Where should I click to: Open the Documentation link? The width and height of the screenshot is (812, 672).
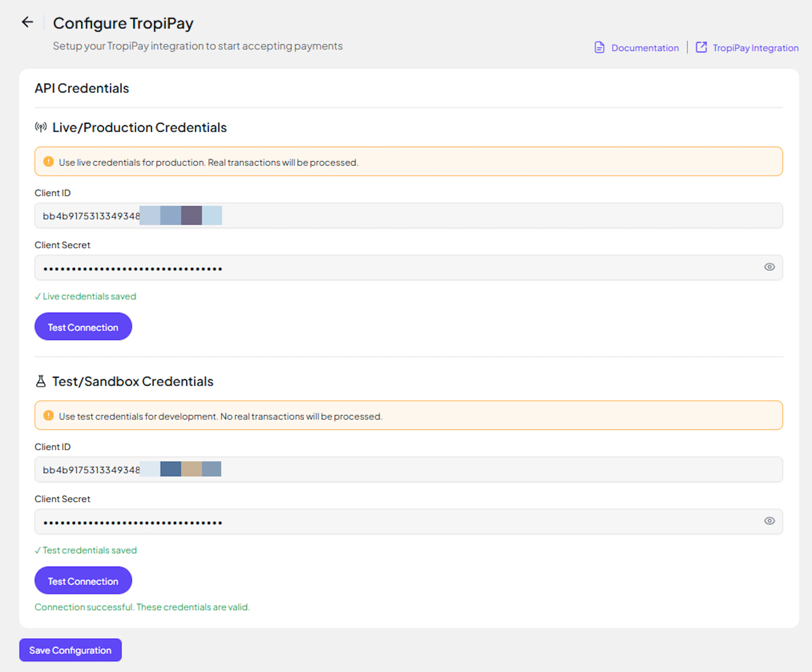(x=645, y=48)
